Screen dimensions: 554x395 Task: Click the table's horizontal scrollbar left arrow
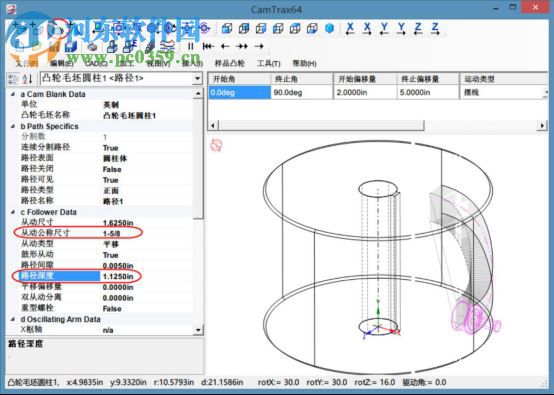coord(213,125)
